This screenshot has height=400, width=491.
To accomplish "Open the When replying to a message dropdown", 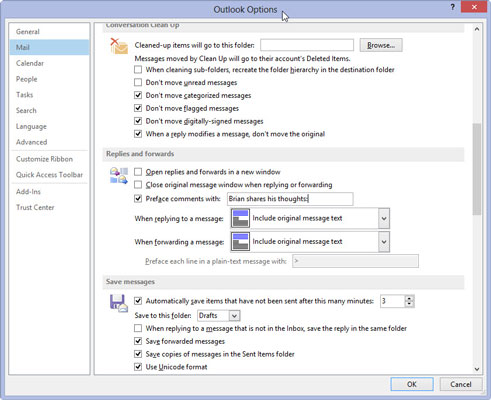I will [x=384, y=218].
